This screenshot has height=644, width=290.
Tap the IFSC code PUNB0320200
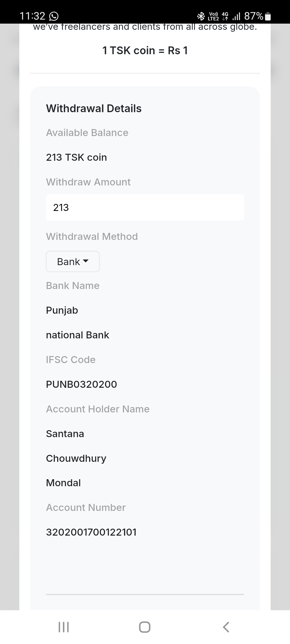tap(81, 384)
